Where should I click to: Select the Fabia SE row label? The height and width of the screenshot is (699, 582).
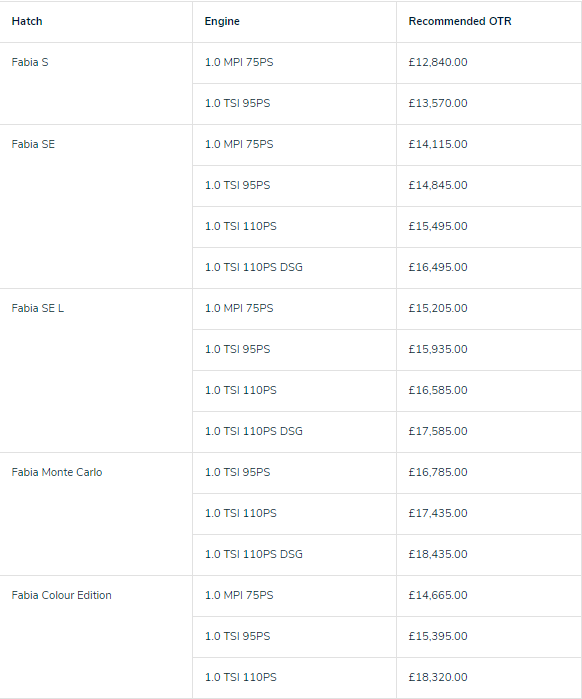[x=33, y=144]
